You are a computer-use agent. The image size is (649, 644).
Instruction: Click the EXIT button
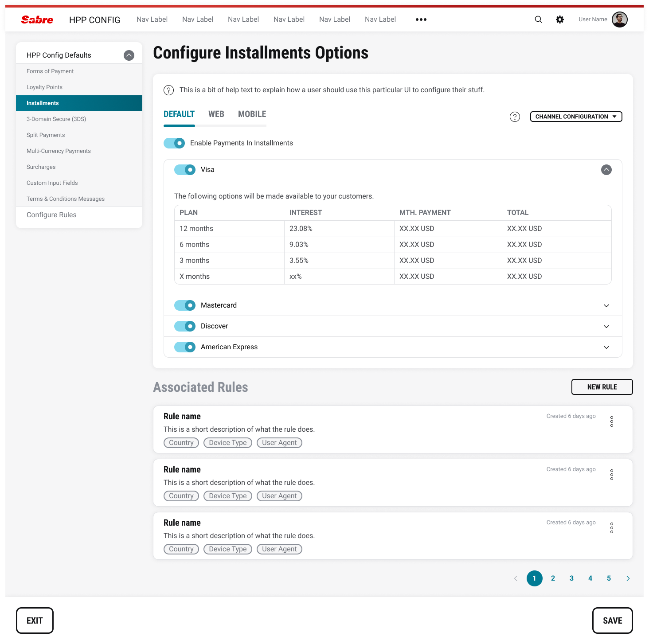point(35,621)
